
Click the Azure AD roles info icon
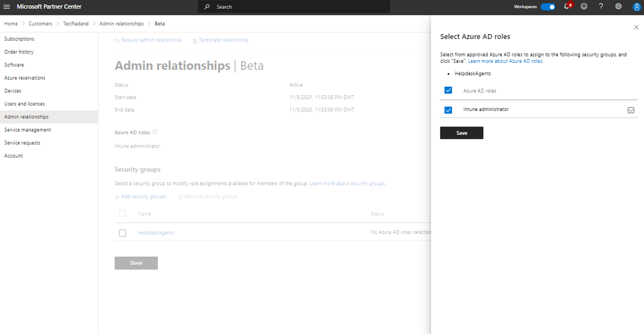(155, 132)
